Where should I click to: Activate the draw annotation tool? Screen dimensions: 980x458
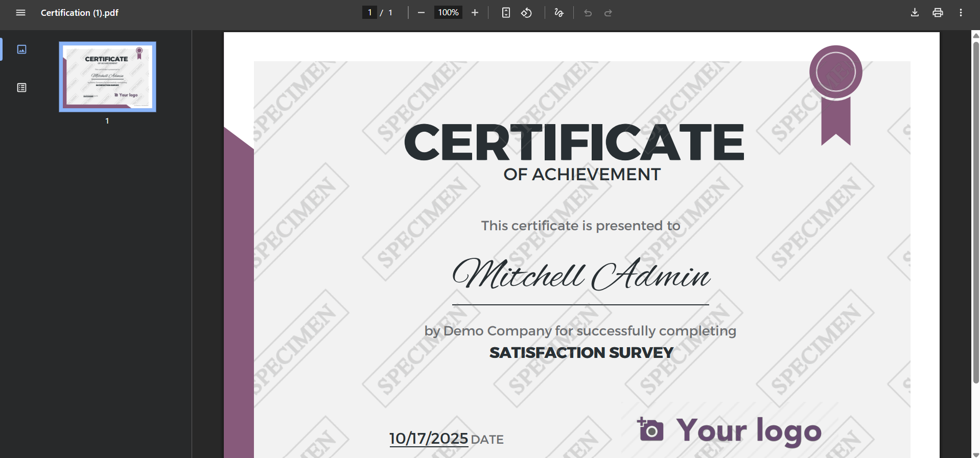pos(559,13)
